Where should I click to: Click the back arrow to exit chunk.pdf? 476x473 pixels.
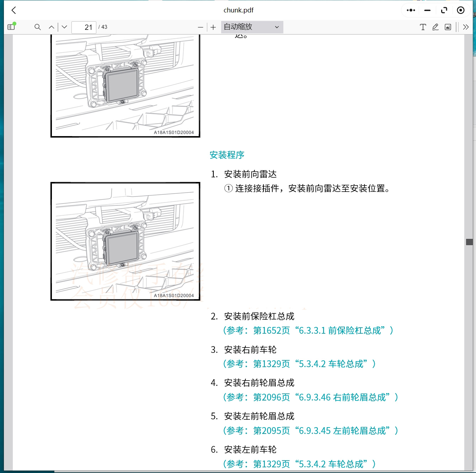tap(14, 10)
